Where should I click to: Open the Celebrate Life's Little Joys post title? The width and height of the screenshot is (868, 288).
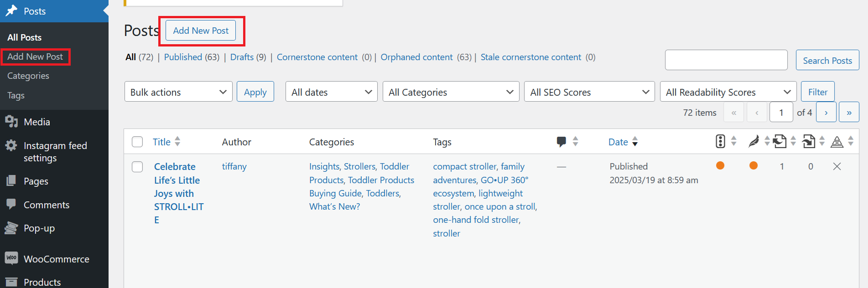click(x=179, y=193)
